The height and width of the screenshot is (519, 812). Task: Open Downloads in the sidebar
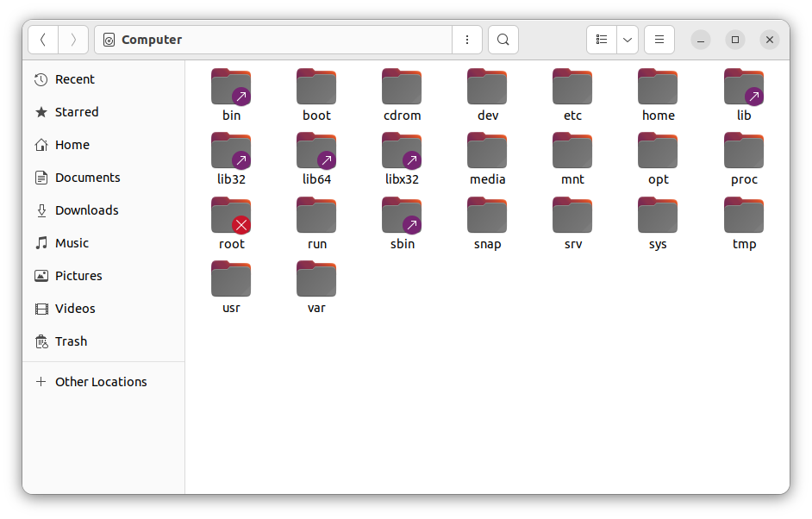[103, 210]
